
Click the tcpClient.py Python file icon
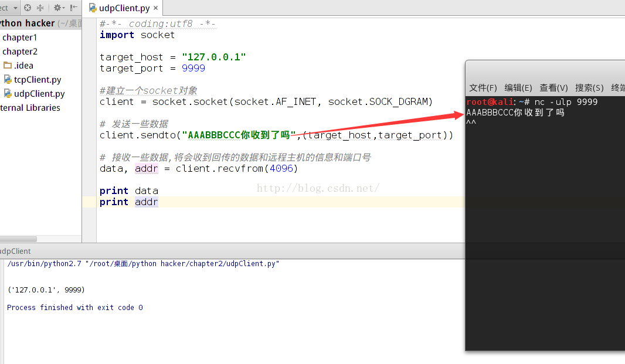coord(8,79)
